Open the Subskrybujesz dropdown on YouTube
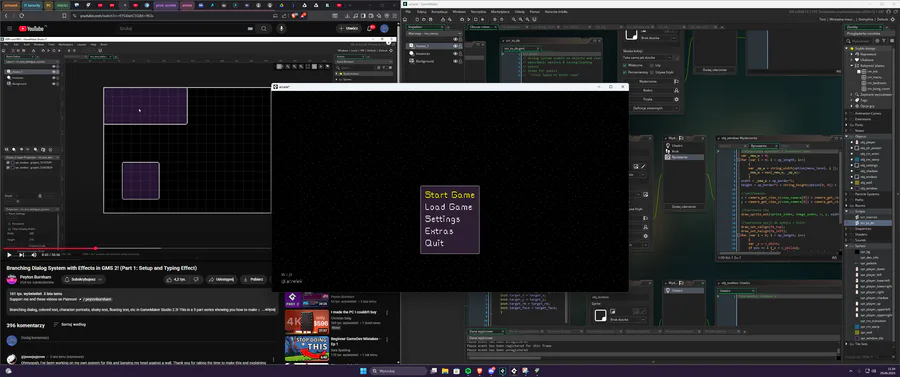The height and width of the screenshot is (377, 900). (x=84, y=279)
